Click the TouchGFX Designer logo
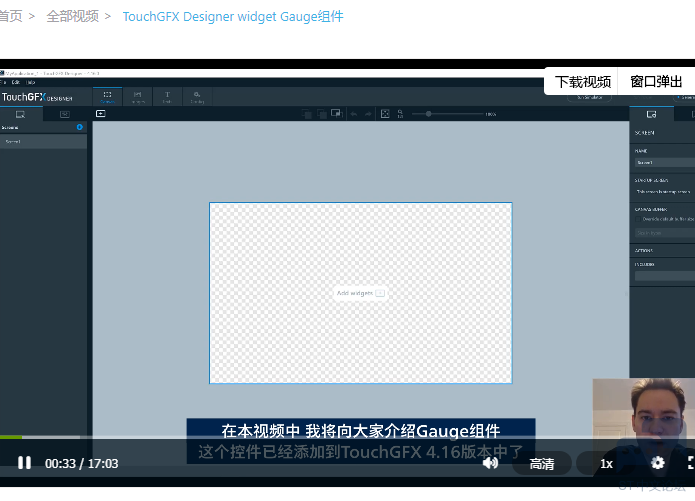Viewport: 695px width, 501px height. tap(37, 97)
